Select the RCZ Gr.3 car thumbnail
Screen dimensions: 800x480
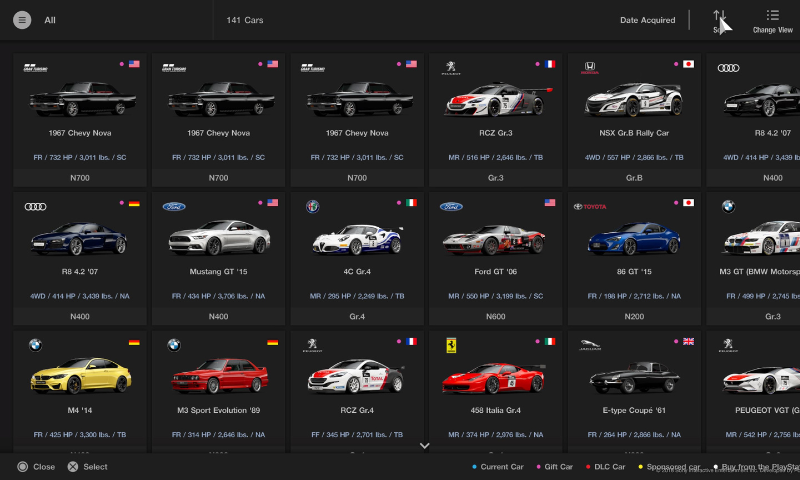pyautogui.click(x=498, y=99)
